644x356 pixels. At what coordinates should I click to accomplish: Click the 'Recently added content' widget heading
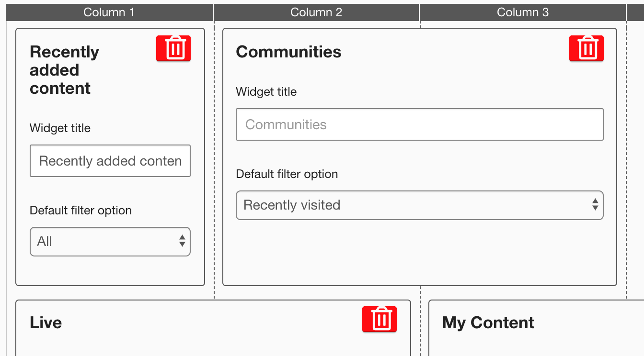pos(64,70)
